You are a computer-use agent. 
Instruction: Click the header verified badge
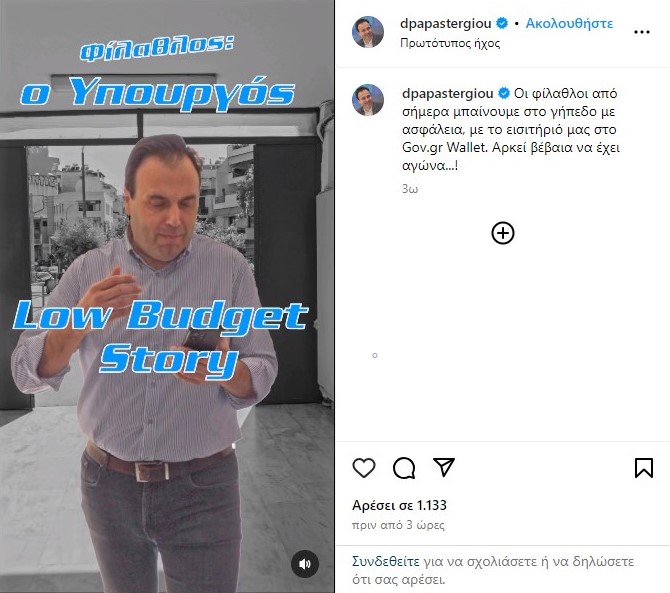(502, 23)
